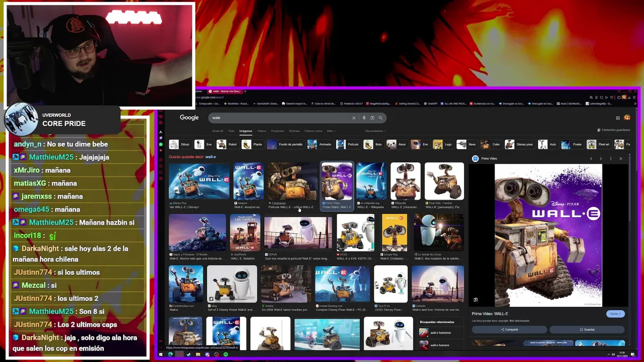Viewport: 644px width, 362px height.
Task: Start voice search with microphone icon
Action: click(364, 118)
